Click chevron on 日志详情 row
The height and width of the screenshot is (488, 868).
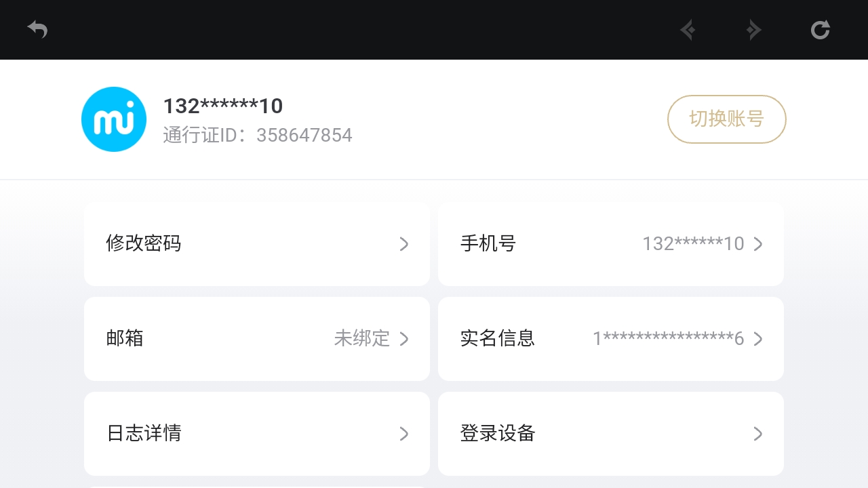pos(404,434)
